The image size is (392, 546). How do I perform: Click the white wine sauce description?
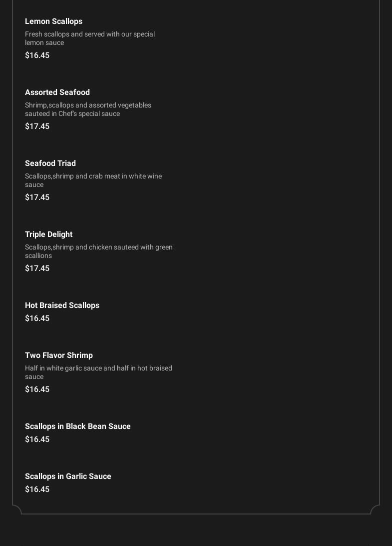[x=93, y=180]
